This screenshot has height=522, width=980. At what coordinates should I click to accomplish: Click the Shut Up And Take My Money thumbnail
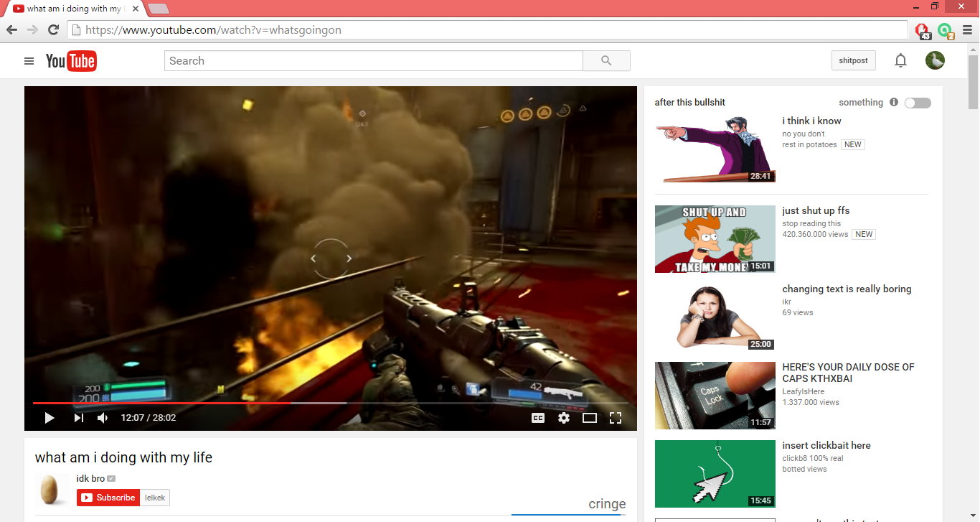(715, 239)
